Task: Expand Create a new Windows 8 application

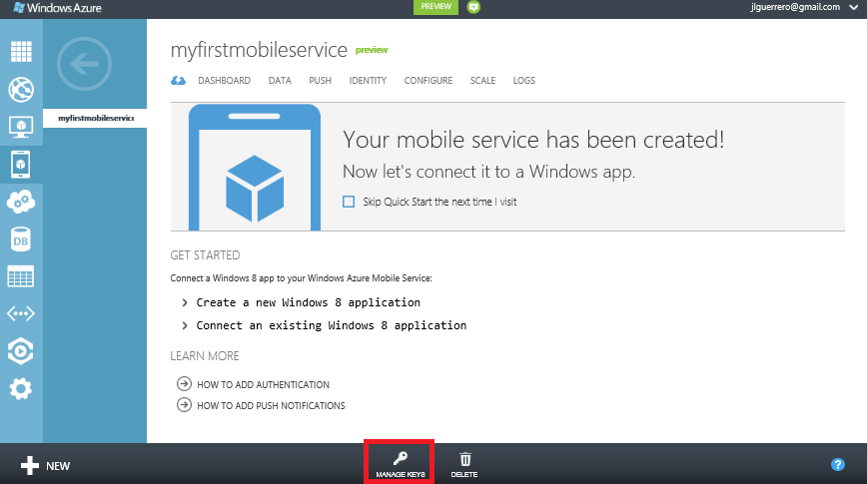Action: click(308, 302)
